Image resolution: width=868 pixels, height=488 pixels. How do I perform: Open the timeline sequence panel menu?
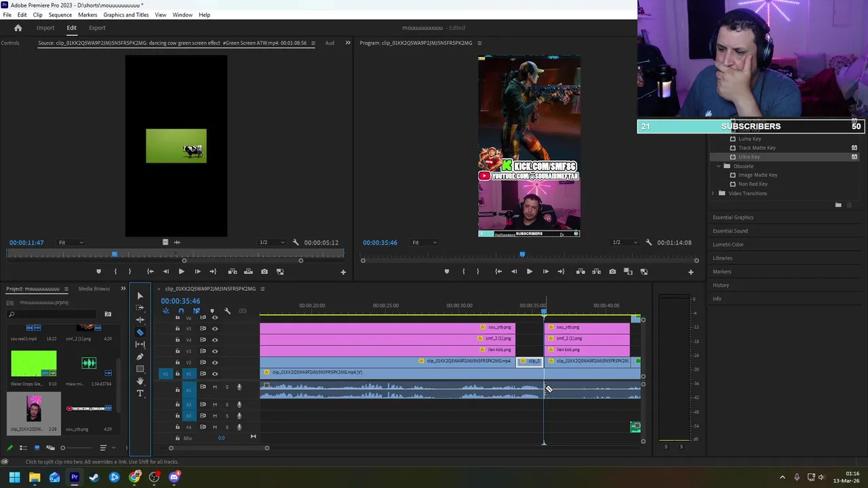click(262, 289)
